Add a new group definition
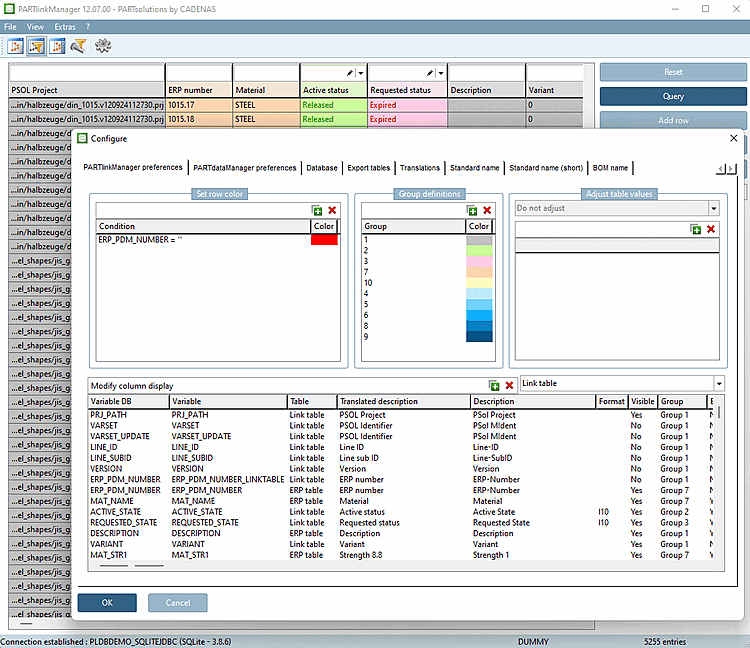 pos(473,211)
